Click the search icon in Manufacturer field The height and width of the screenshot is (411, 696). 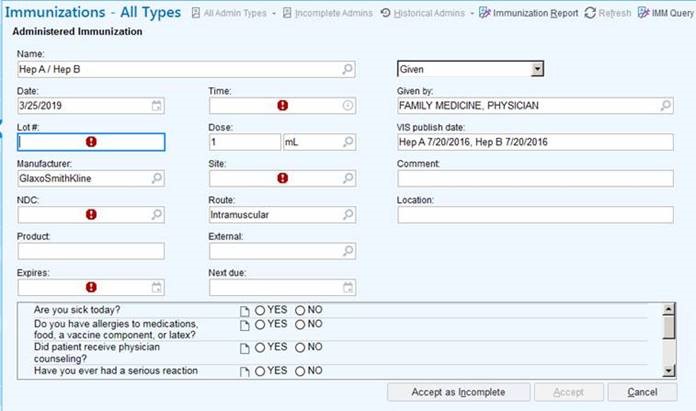[157, 178]
